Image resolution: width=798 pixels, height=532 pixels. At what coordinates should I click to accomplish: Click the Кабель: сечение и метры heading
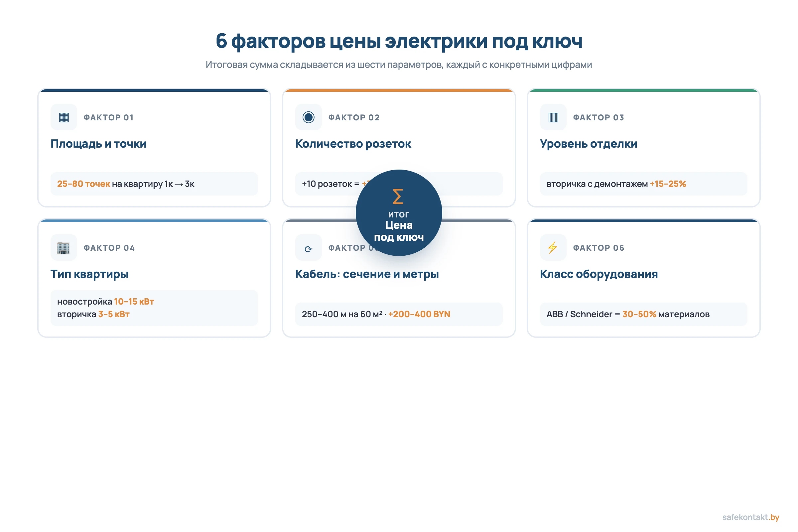pos(367,274)
